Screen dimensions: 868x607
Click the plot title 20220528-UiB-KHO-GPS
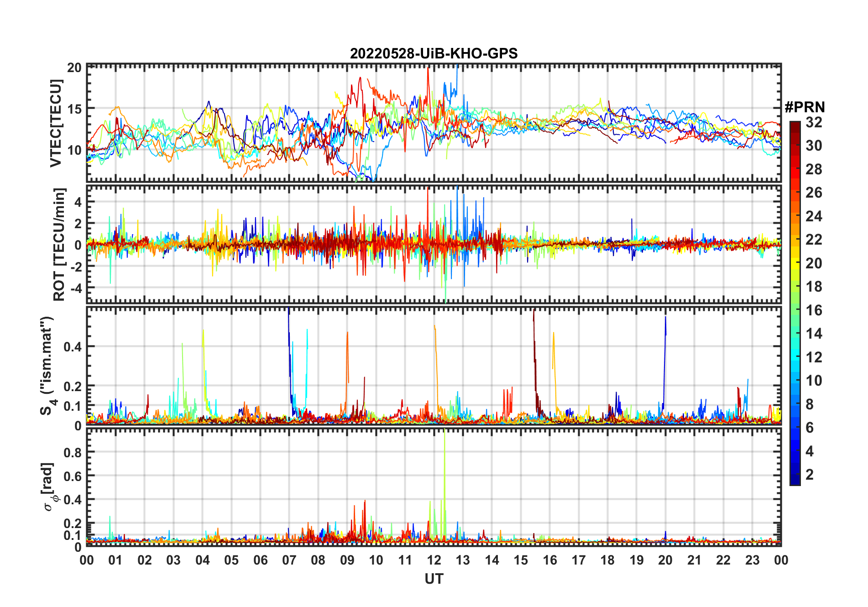pyautogui.click(x=434, y=54)
